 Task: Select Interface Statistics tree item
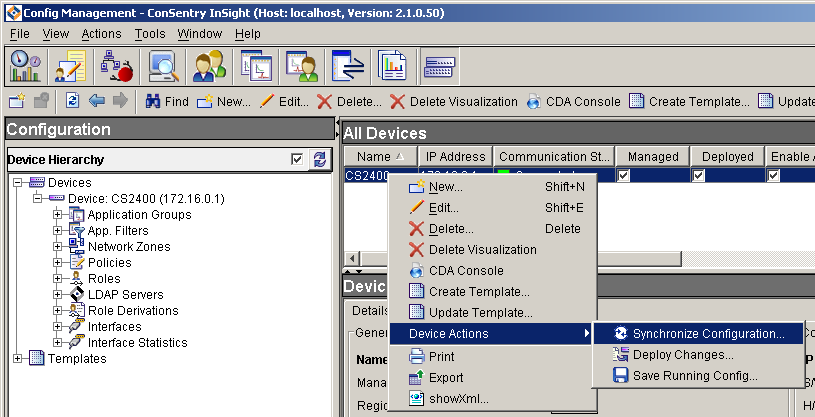[138, 343]
